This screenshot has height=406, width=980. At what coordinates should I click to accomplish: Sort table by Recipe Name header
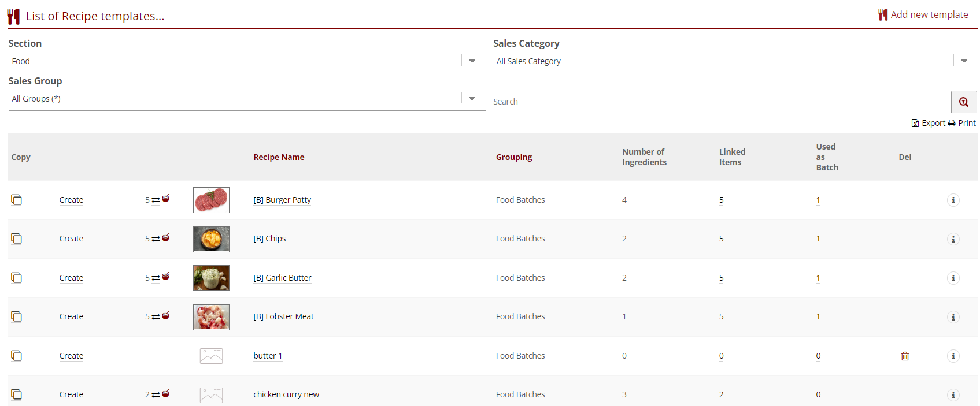point(279,157)
